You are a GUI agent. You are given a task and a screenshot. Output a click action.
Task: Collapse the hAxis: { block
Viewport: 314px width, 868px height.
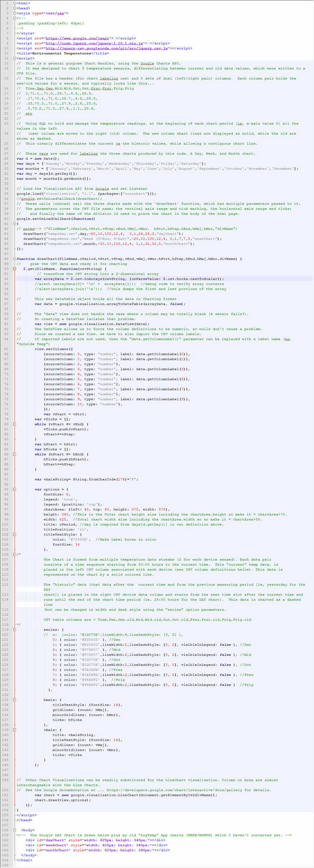coord(15,700)
